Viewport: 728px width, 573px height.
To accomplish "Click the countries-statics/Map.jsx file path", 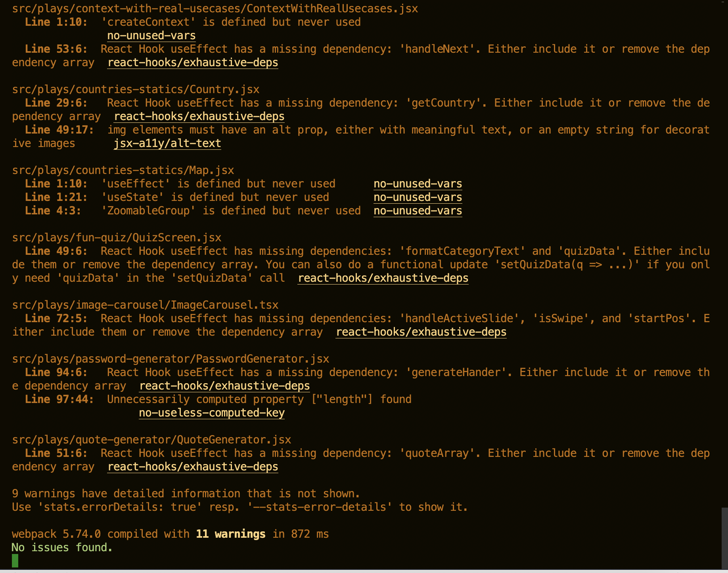I will (x=123, y=170).
